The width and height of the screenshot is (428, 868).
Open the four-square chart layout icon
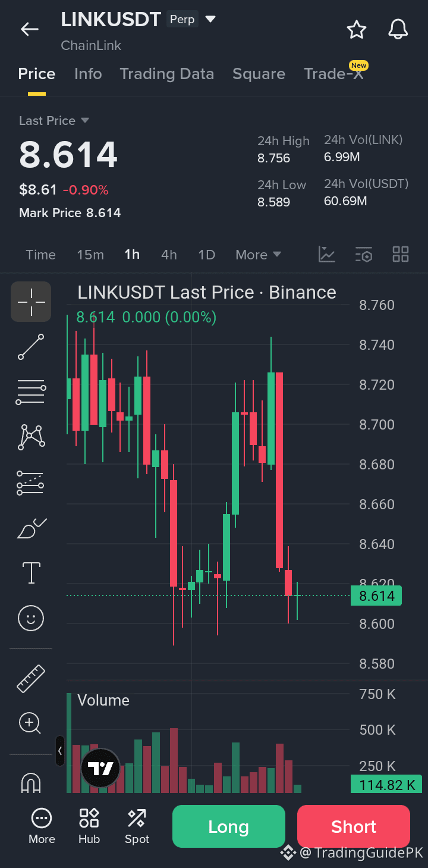click(401, 255)
